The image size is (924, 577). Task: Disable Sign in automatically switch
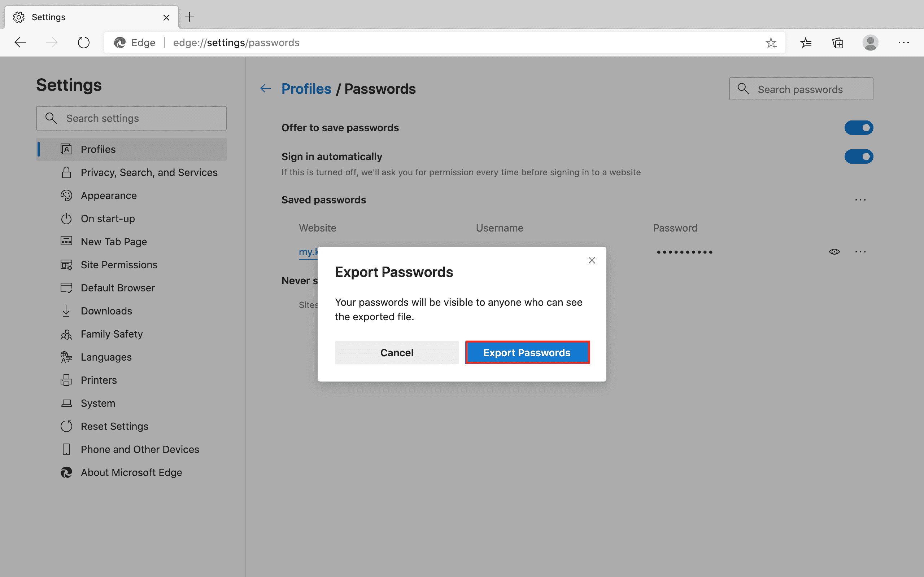858,157
